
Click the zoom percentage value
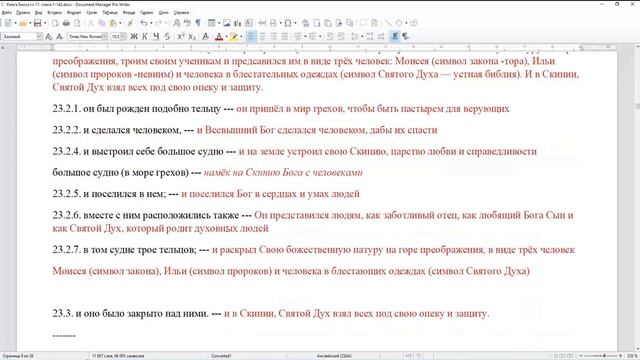(632, 356)
